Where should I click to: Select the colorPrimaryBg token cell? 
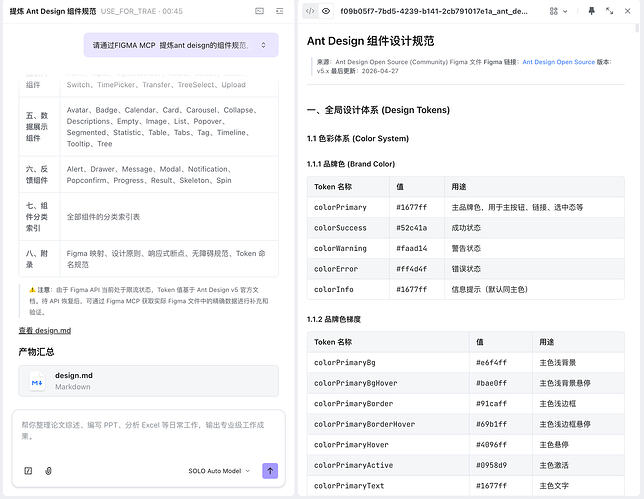pyautogui.click(x=388, y=363)
